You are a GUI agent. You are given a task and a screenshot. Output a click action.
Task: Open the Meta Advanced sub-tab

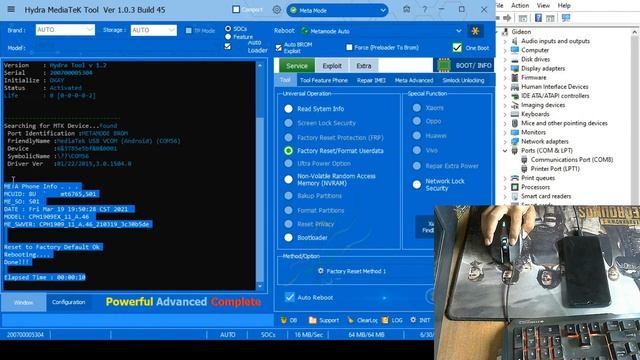(x=414, y=80)
